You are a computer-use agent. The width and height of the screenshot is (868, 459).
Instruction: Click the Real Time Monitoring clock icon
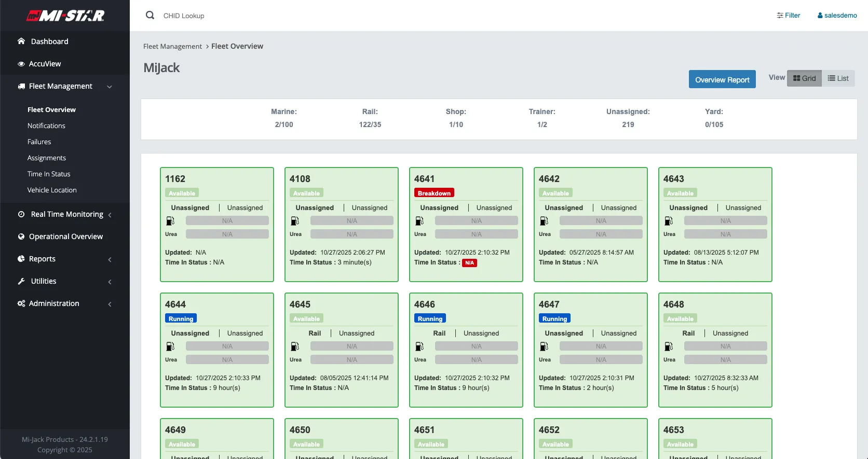(x=21, y=214)
